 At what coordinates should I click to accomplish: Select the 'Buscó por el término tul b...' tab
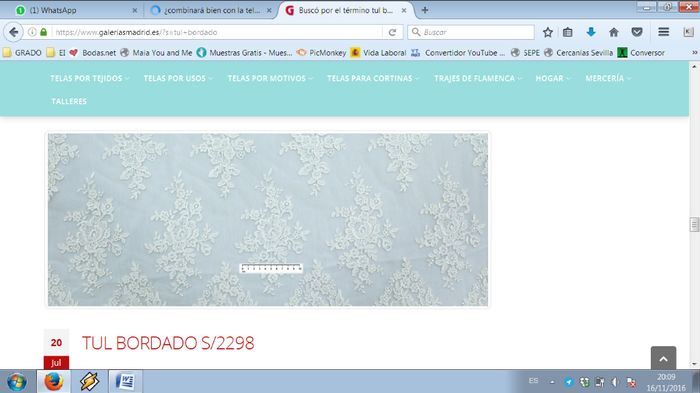coord(346,10)
